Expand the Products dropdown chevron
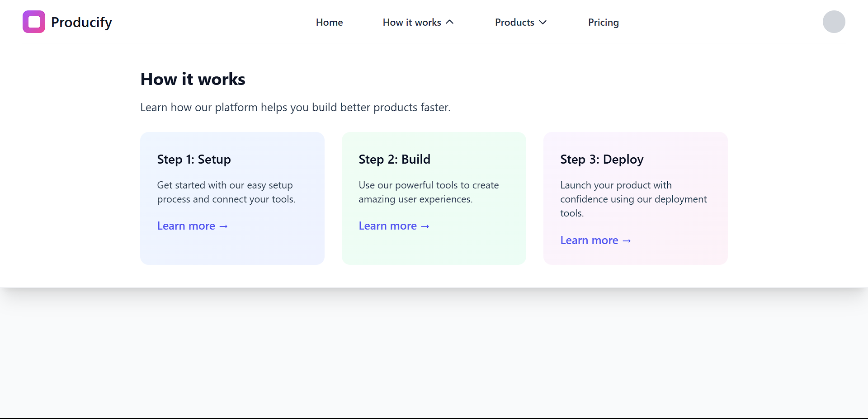Screen dimensions: 868x419 [x=543, y=22]
